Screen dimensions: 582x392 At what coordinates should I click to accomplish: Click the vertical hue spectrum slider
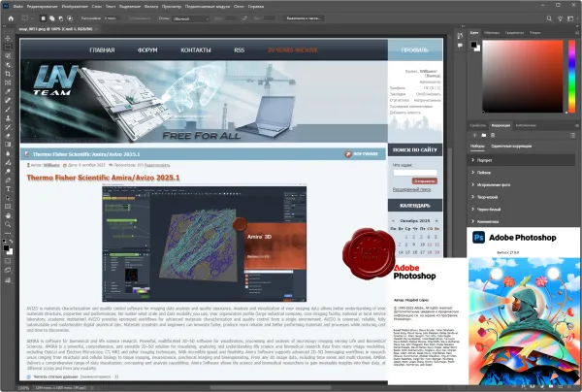(572, 76)
